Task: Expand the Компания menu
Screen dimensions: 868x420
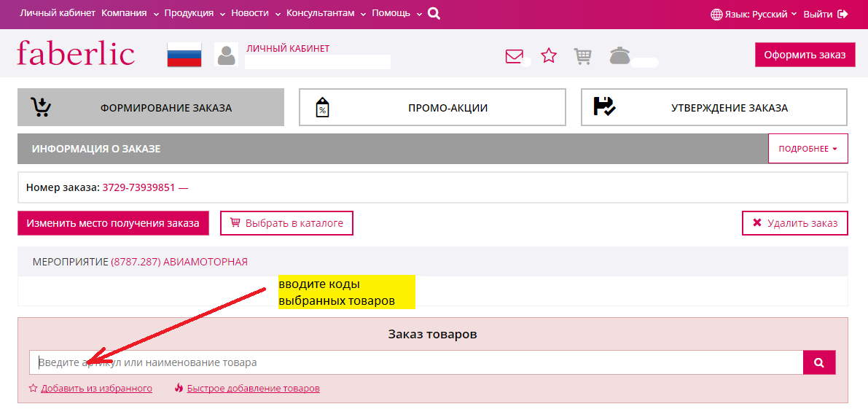Action: [130, 13]
